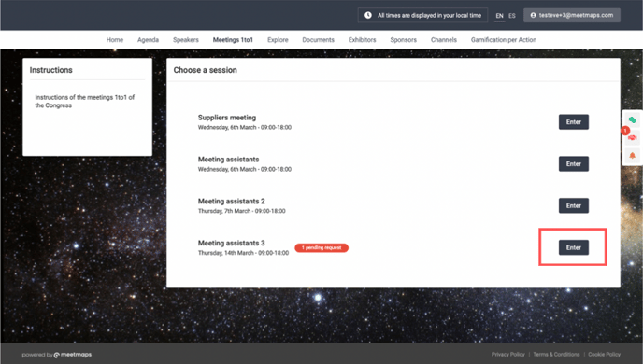This screenshot has width=643, height=364.
Task: Open the Terms & Conditions link
Action: click(556, 354)
